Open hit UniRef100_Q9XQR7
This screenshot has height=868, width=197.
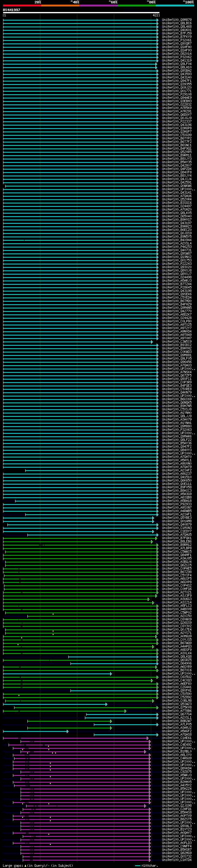(x=176, y=43)
